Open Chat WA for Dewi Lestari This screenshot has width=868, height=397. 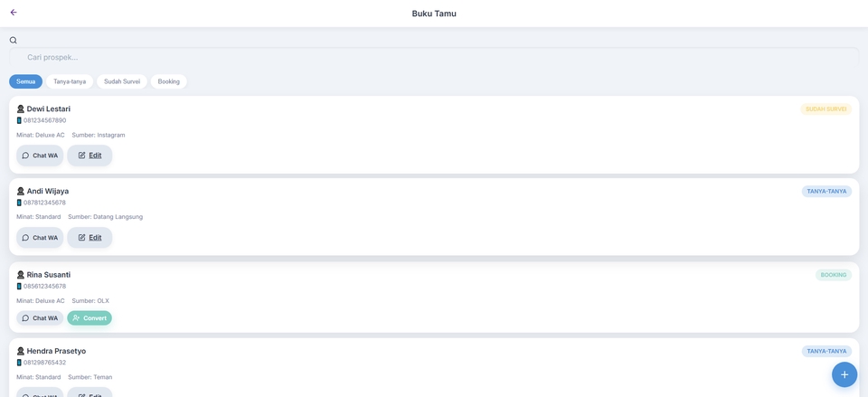click(x=40, y=156)
